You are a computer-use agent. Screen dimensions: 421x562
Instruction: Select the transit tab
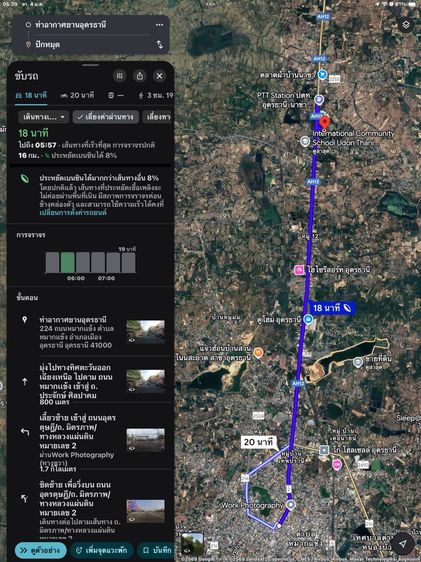116,95
